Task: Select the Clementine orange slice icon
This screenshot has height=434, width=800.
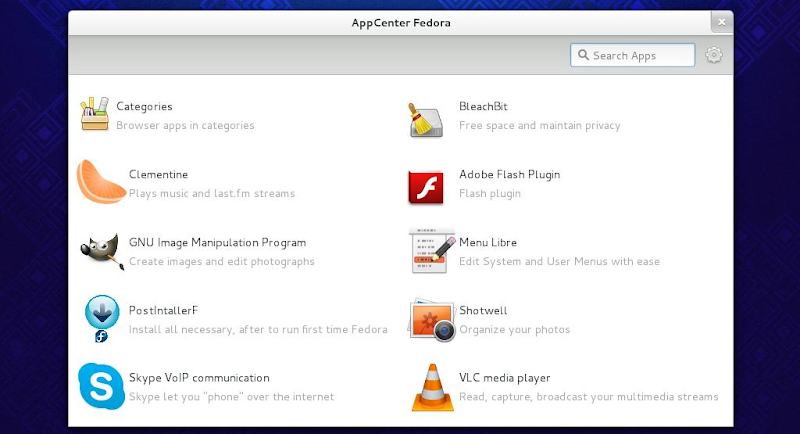Action: (x=101, y=182)
